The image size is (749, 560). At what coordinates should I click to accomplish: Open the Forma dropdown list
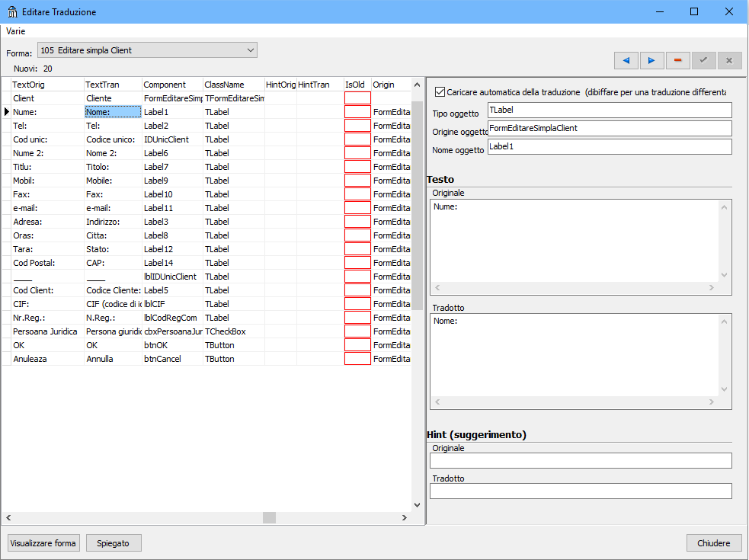tap(251, 50)
